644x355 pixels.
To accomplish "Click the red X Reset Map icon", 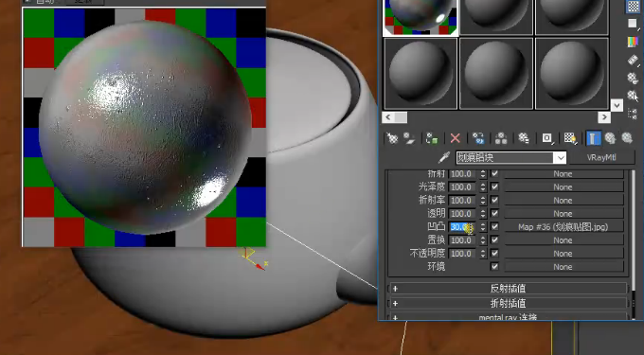I will coord(456,138).
